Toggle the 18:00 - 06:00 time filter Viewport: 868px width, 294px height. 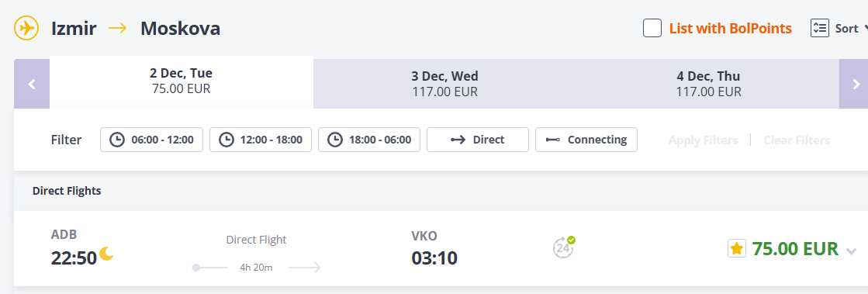click(369, 140)
